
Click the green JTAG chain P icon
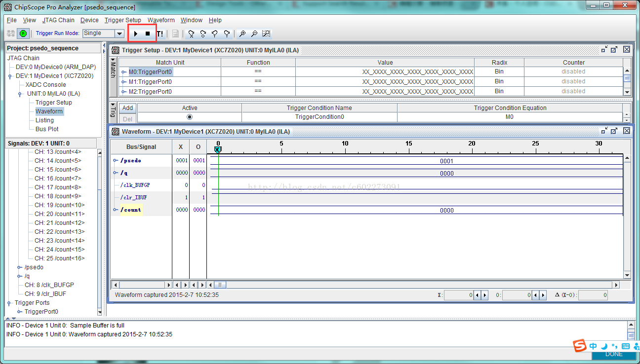click(23, 34)
